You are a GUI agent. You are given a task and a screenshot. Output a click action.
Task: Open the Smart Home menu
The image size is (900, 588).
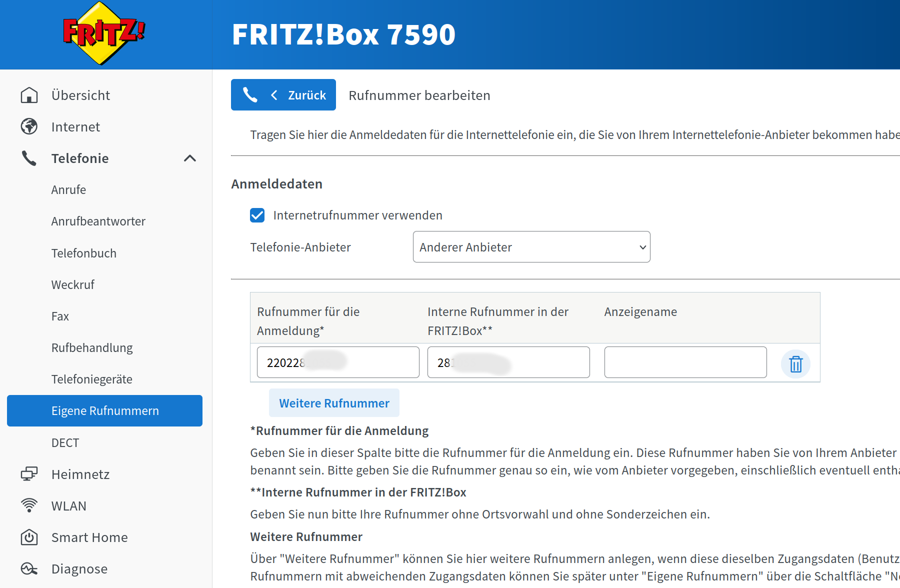point(89,537)
